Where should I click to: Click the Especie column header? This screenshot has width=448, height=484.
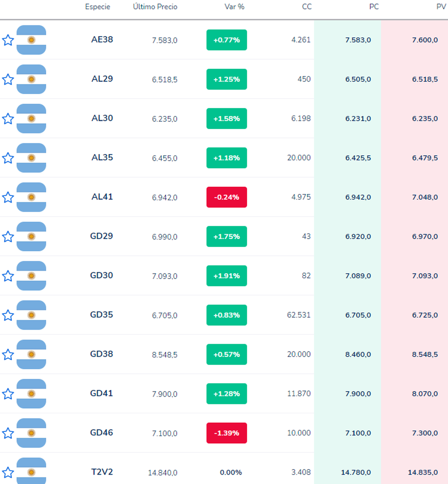(97, 6)
